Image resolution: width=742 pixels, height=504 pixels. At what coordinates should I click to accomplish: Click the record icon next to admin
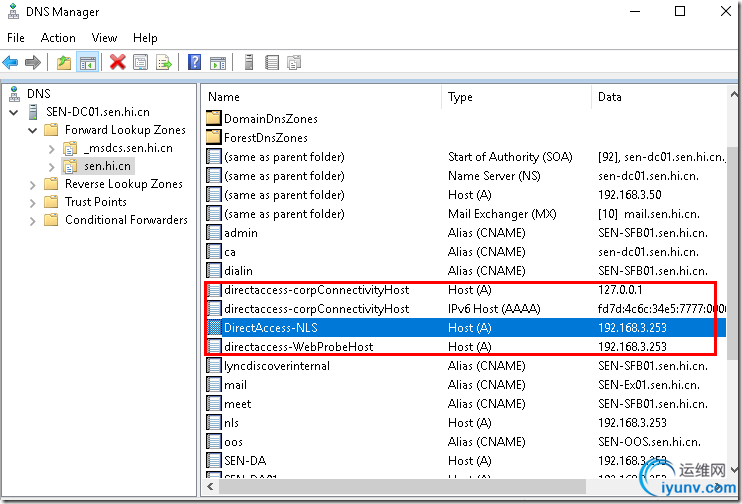click(214, 232)
